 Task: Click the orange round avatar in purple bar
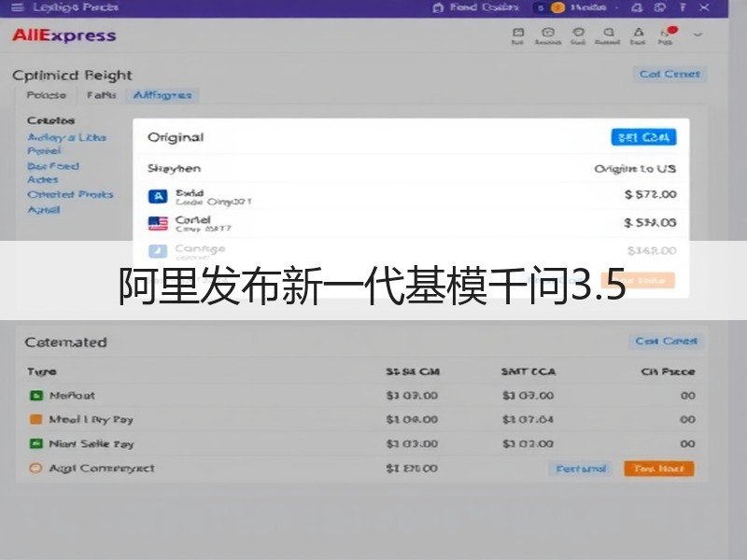click(557, 7)
